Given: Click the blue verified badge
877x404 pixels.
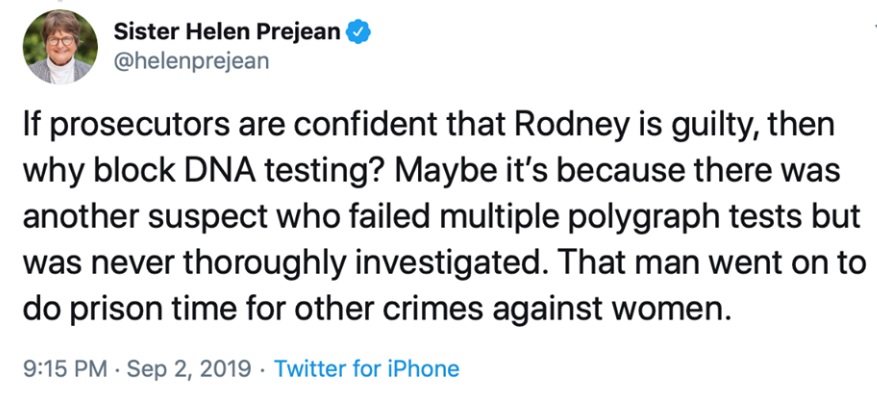Looking at the screenshot, I should pyautogui.click(x=358, y=32).
